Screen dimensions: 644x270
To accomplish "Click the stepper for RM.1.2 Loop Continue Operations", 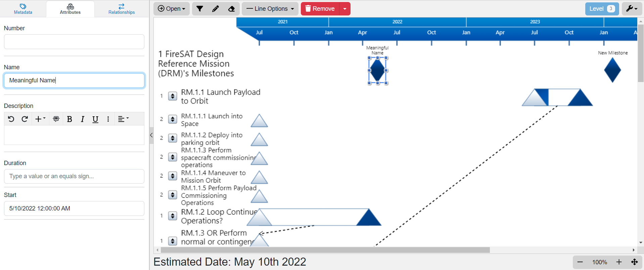I will click(x=173, y=216).
